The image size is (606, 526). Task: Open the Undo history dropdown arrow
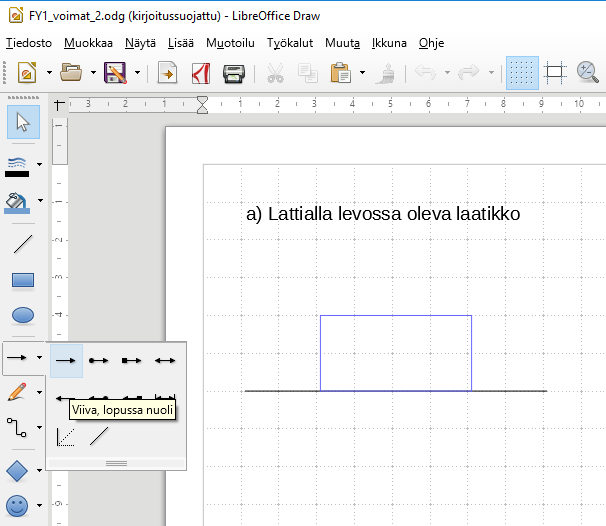[447, 72]
